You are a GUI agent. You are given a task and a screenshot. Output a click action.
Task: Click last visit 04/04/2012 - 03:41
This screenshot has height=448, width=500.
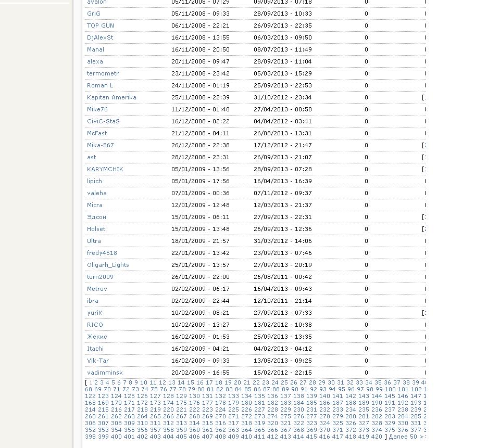coord(283,121)
